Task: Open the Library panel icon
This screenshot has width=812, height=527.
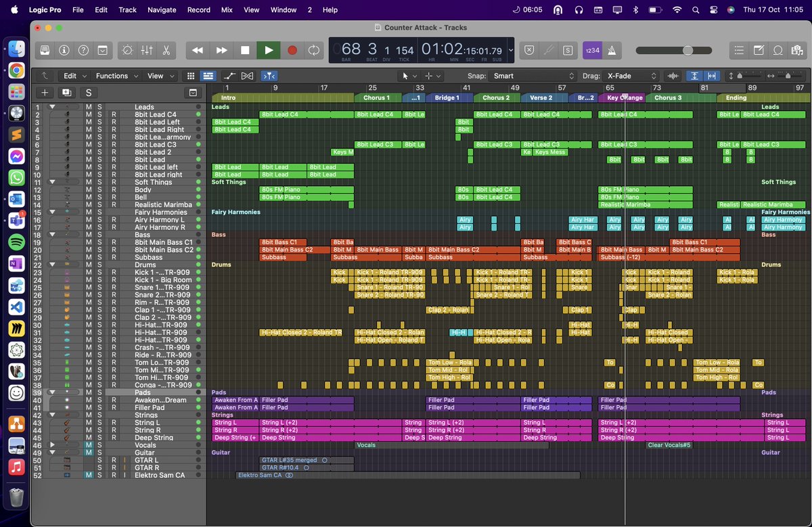Action: tap(45, 50)
